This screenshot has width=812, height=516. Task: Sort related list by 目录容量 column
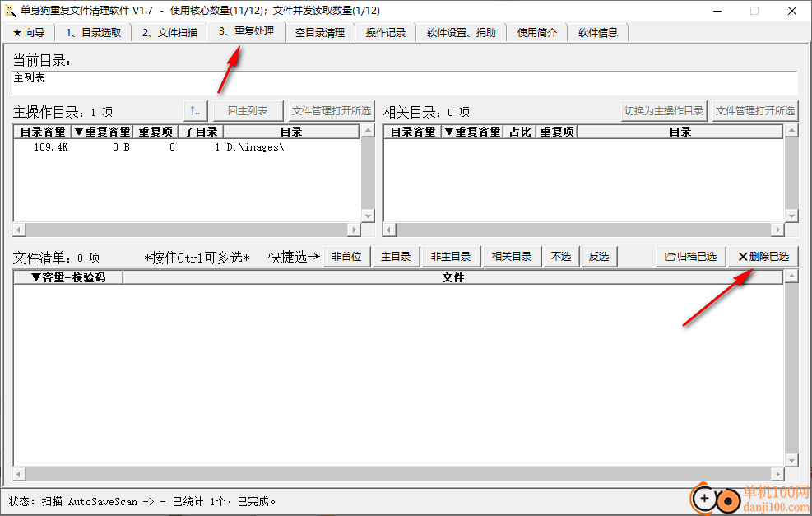tap(413, 132)
